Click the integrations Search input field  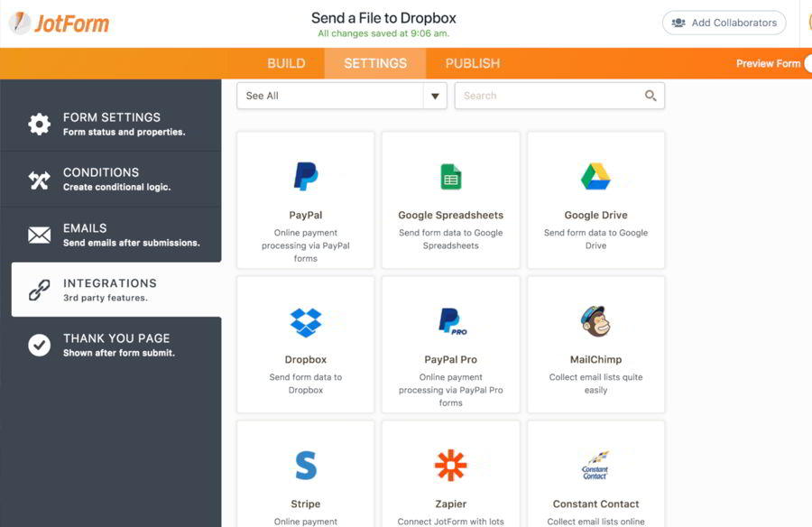click(547, 96)
